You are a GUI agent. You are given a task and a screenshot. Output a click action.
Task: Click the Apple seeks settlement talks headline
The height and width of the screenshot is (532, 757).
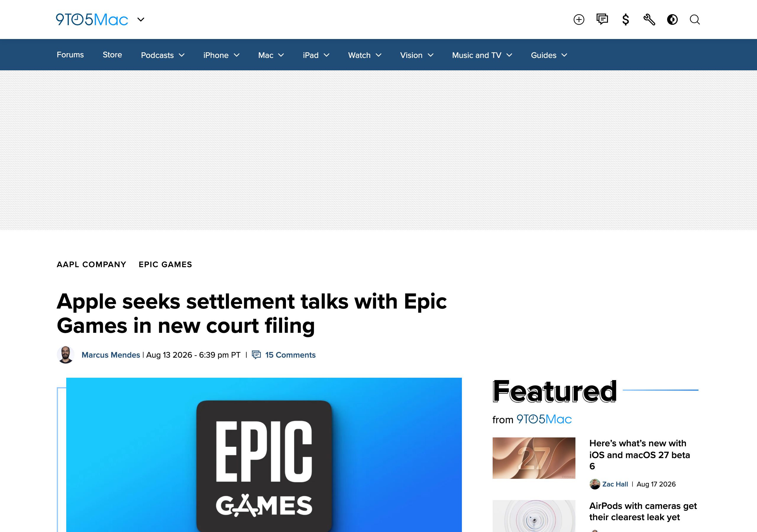click(252, 314)
